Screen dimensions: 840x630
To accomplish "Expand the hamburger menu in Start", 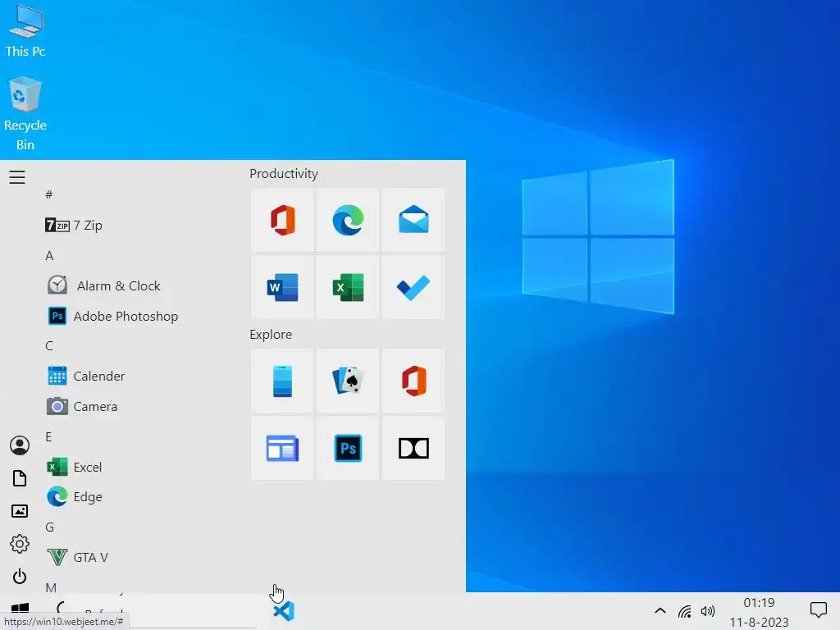I will click(17, 177).
